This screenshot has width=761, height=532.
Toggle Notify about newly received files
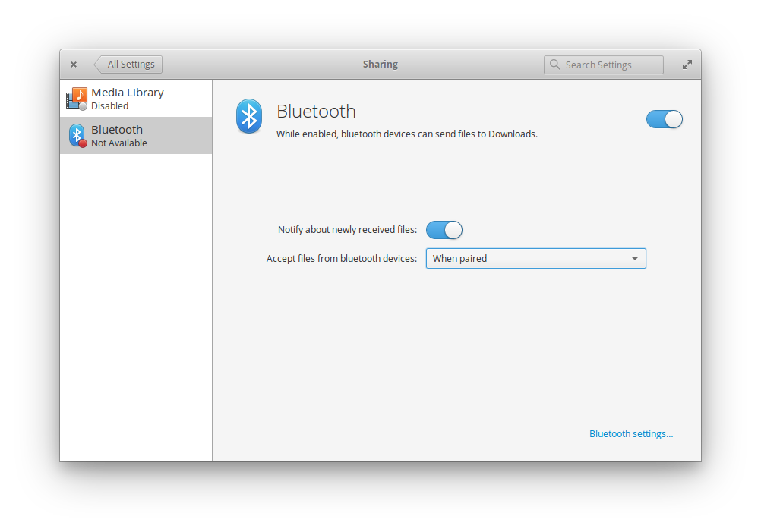pyautogui.click(x=444, y=230)
